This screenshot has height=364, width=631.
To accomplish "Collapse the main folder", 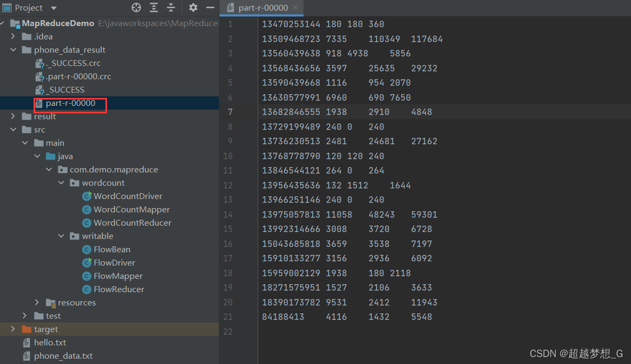I will [x=25, y=143].
